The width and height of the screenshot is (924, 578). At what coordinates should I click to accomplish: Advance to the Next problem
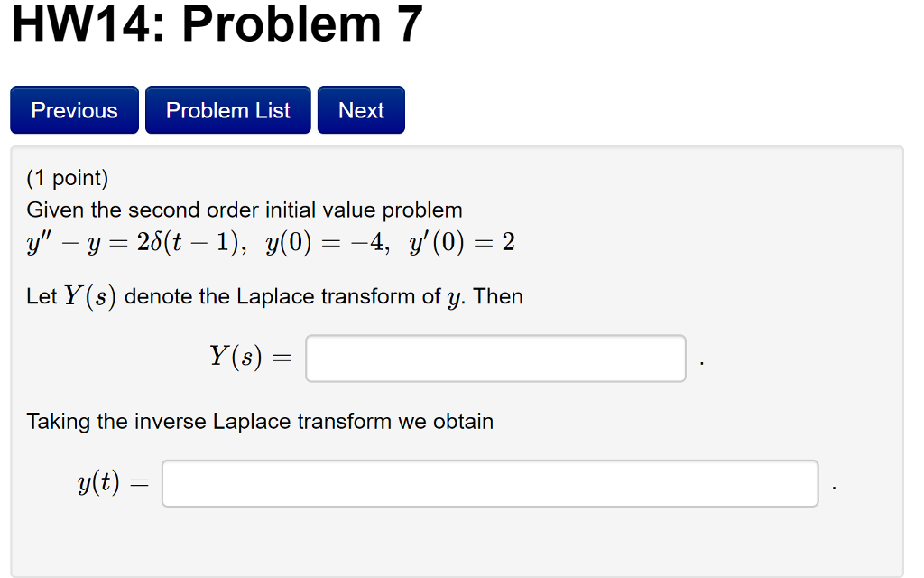tap(360, 109)
